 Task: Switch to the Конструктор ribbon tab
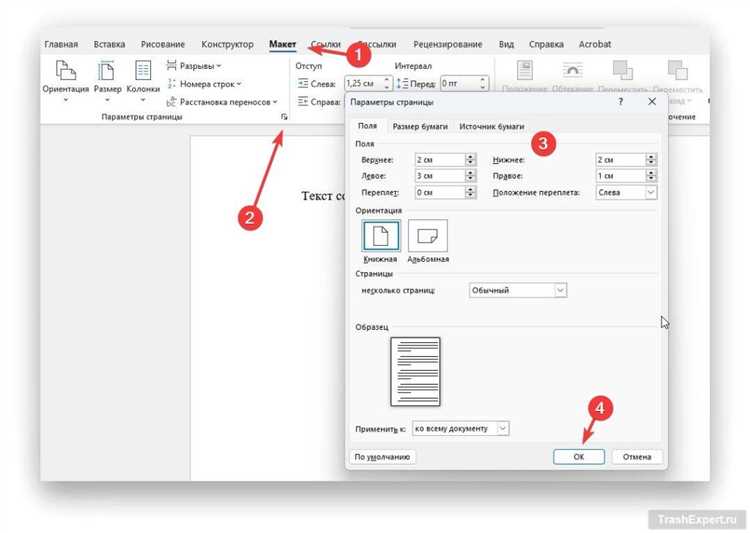click(x=227, y=44)
